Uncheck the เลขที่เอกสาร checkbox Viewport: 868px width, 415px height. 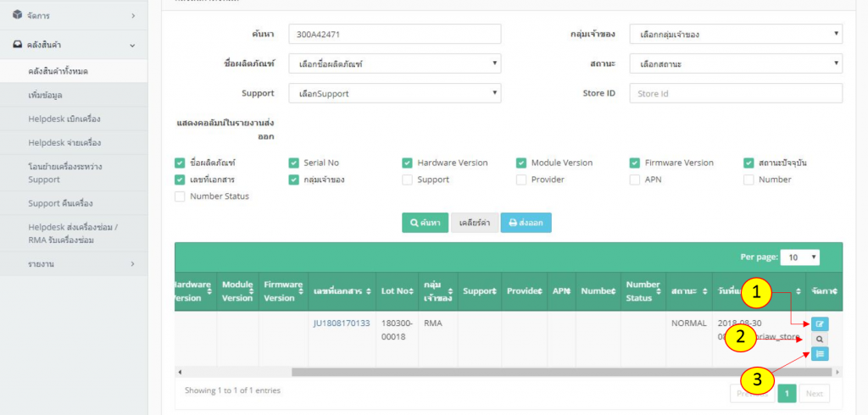[180, 180]
